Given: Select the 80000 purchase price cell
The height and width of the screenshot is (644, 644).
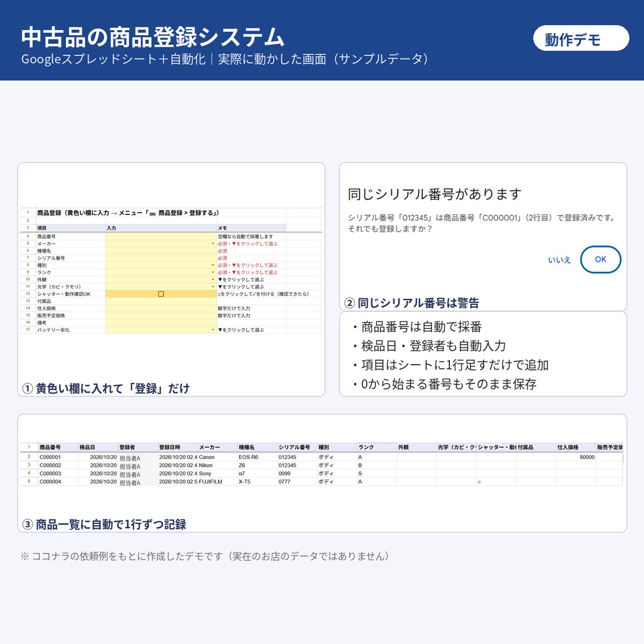Looking at the screenshot, I should click(x=575, y=457).
